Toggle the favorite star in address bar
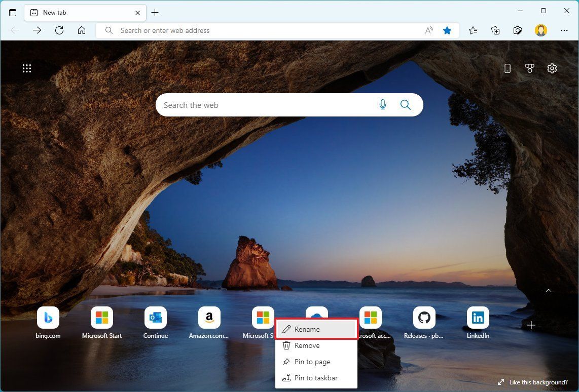 (447, 30)
